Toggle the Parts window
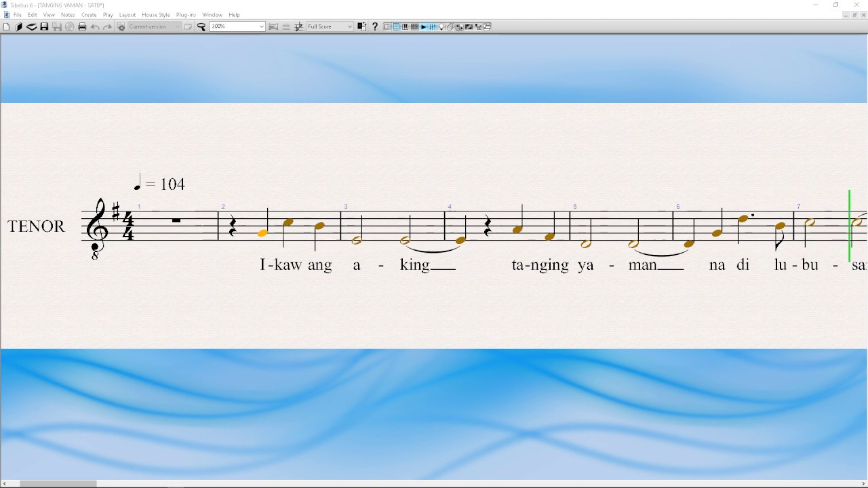Image resolution: width=868 pixels, height=488 pixels. pyautogui.click(x=450, y=26)
